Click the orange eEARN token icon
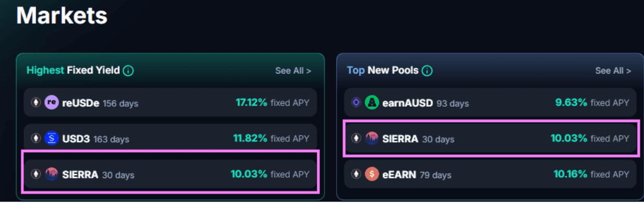 pyautogui.click(x=372, y=174)
